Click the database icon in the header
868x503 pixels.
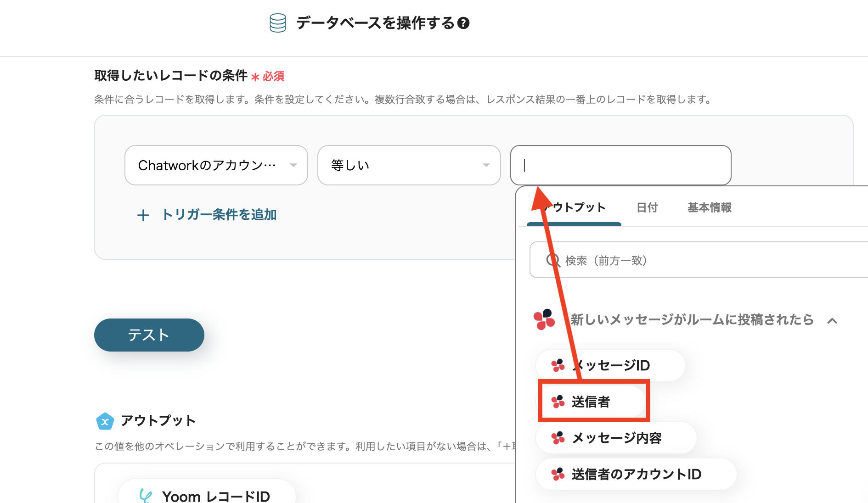(278, 23)
